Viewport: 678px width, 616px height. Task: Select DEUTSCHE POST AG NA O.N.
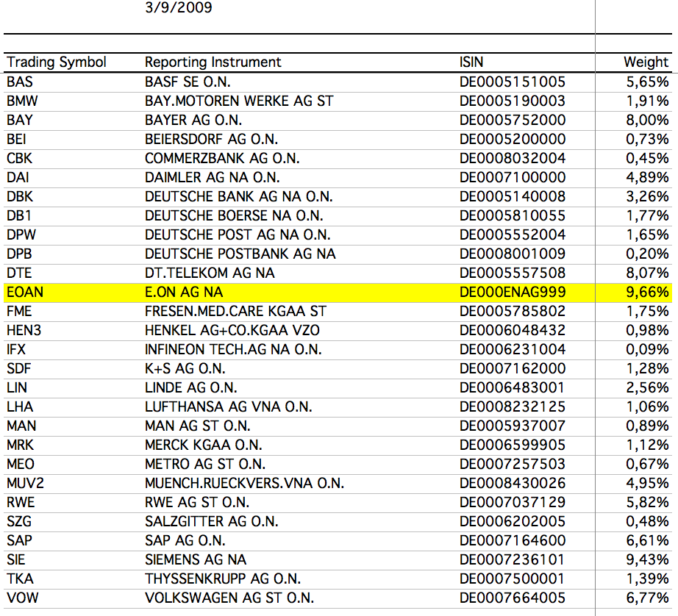pyautogui.click(x=238, y=234)
